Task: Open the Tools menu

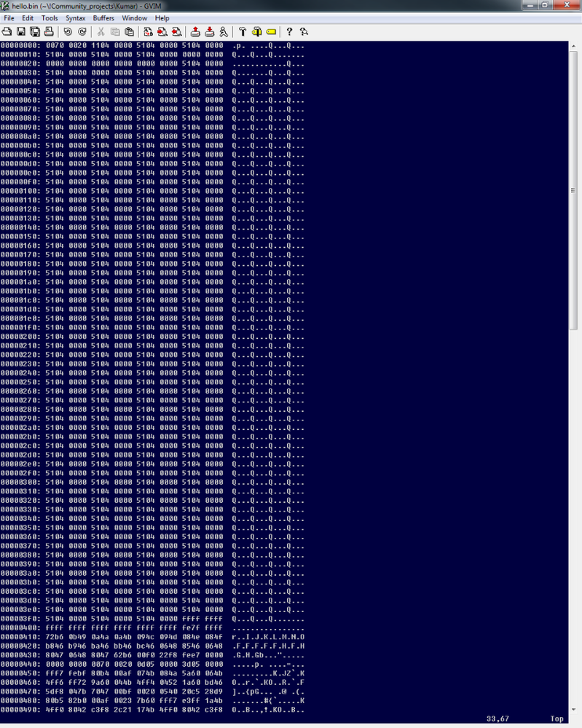Action: [x=50, y=18]
